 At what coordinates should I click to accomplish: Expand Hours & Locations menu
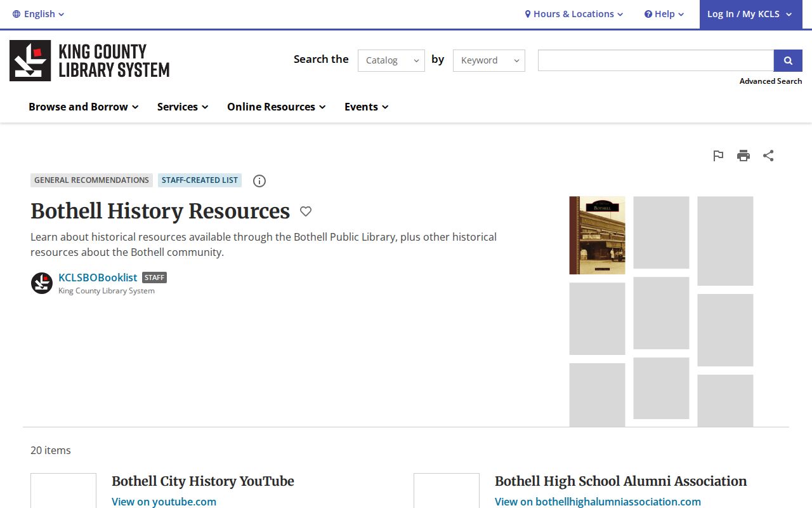point(574,14)
